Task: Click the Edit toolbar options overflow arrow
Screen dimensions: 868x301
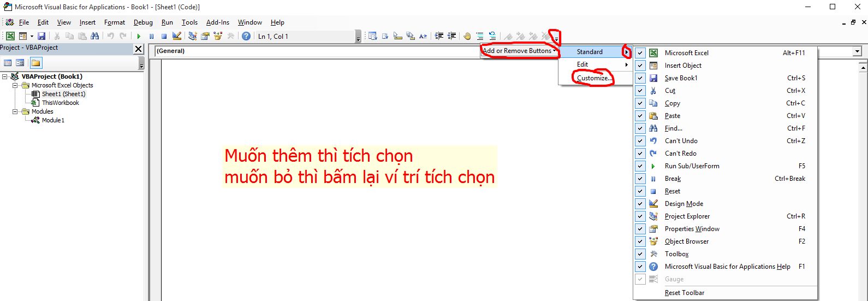Action: [x=556, y=37]
